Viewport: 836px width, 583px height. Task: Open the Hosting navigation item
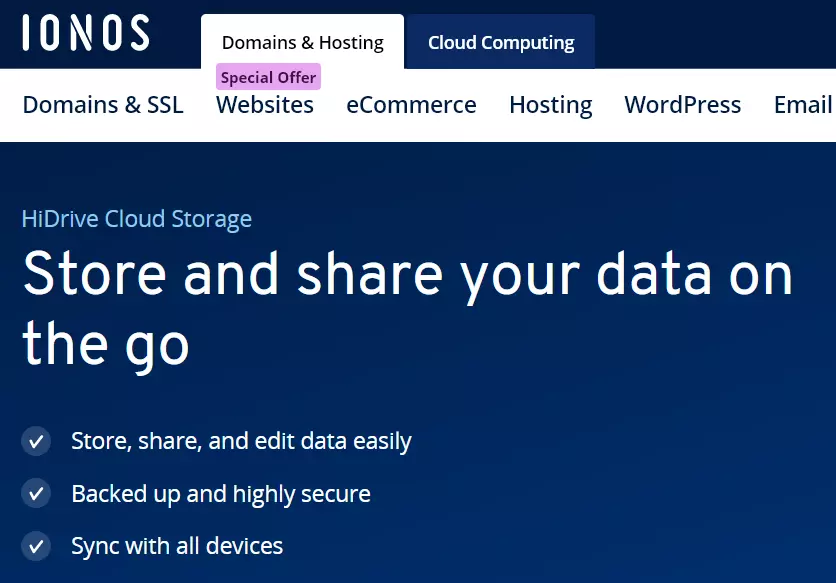click(550, 104)
